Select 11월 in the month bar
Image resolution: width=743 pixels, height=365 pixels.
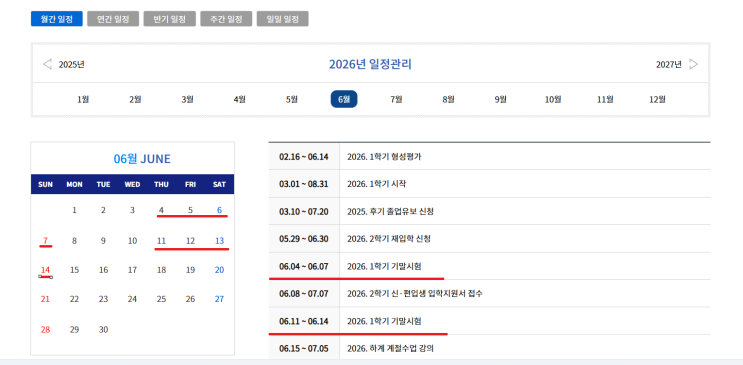click(605, 100)
